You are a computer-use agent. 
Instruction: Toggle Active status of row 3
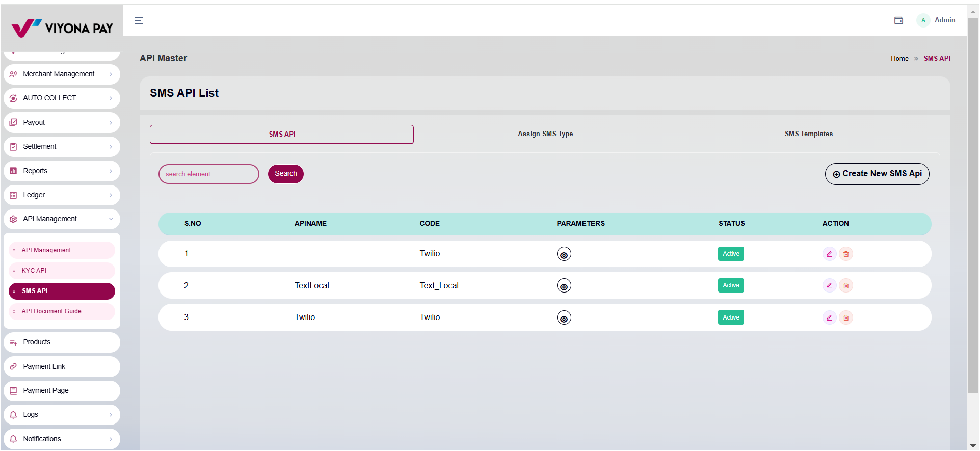(x=731, y=317)
